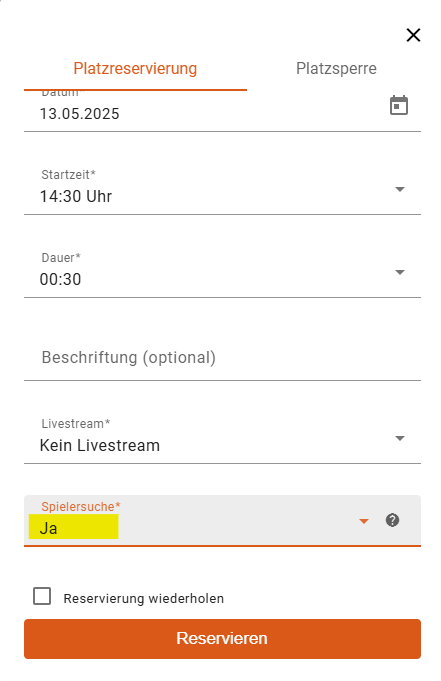This screenshot has width=441, height=681.
Task: Select the Platzreservierung tab
Action: 135,69
